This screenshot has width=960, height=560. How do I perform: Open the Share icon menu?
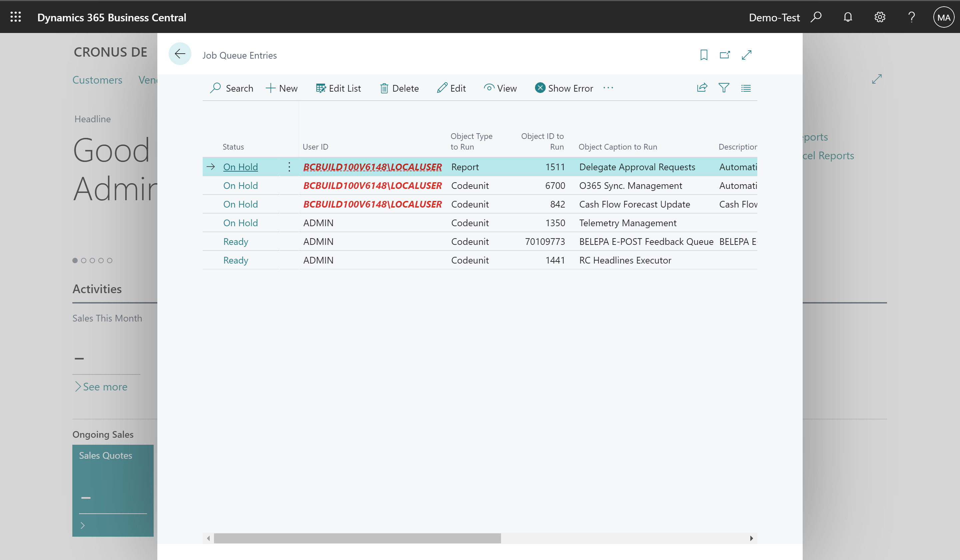[x=702, y=88]
